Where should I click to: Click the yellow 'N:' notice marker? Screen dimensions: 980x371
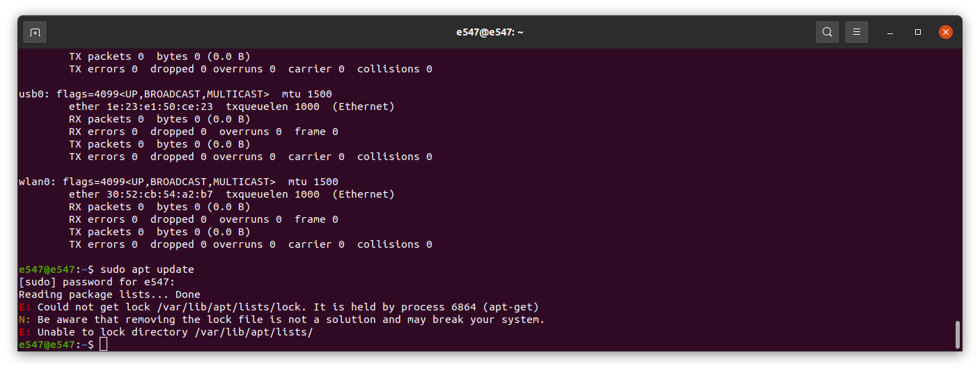(24, 319)
